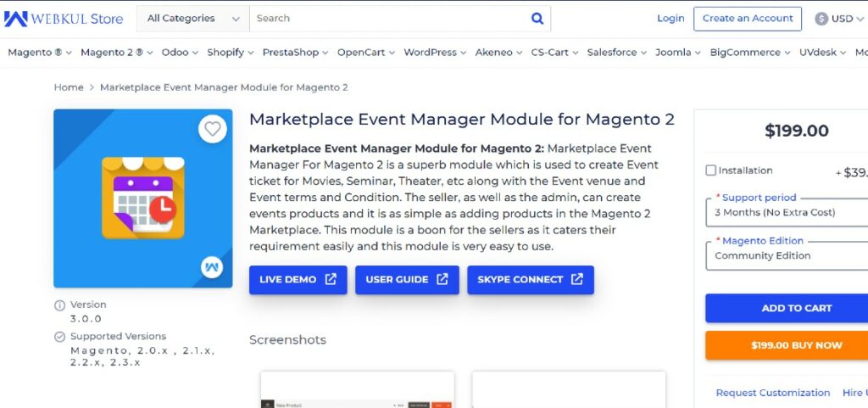868x408 pixels.
Task: Click the USD currency dollar icon
Action: coord(821,19)
